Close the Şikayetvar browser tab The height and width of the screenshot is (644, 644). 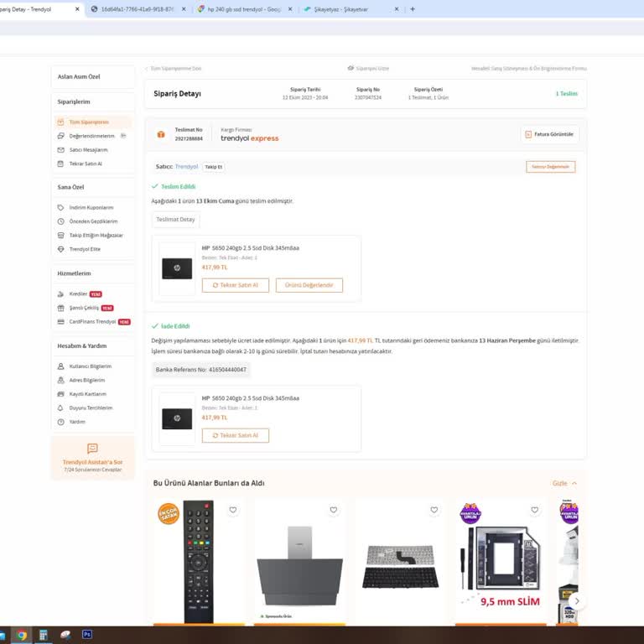pos(397,9)
